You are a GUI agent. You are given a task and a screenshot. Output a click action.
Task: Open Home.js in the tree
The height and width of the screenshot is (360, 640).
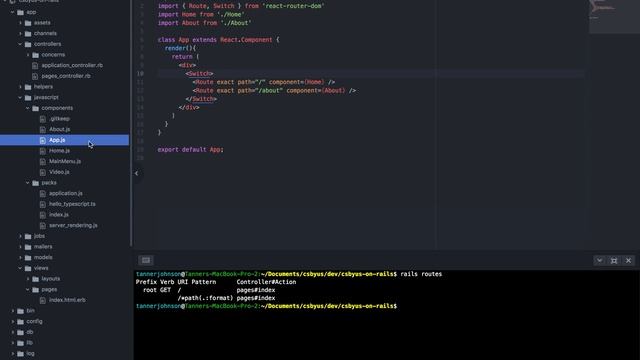pos(60,151)
